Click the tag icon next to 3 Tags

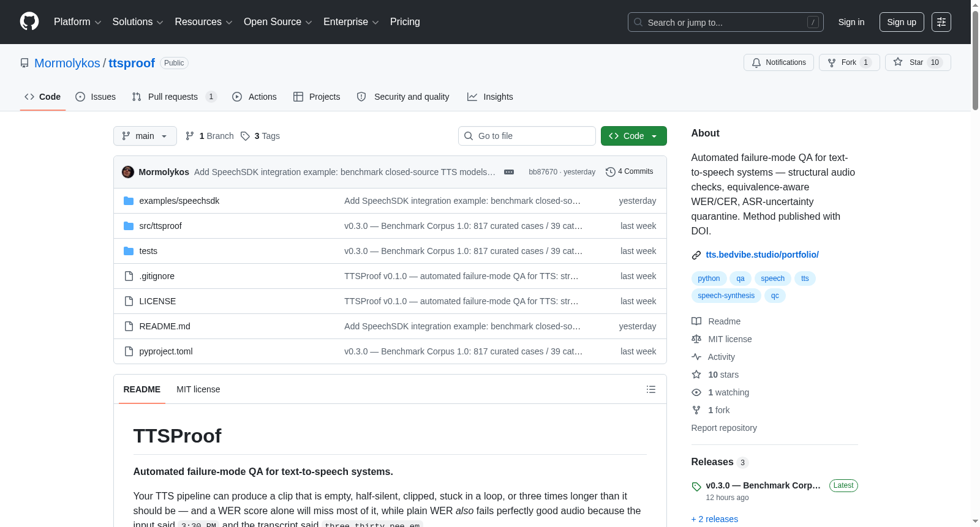coord(245,136)
